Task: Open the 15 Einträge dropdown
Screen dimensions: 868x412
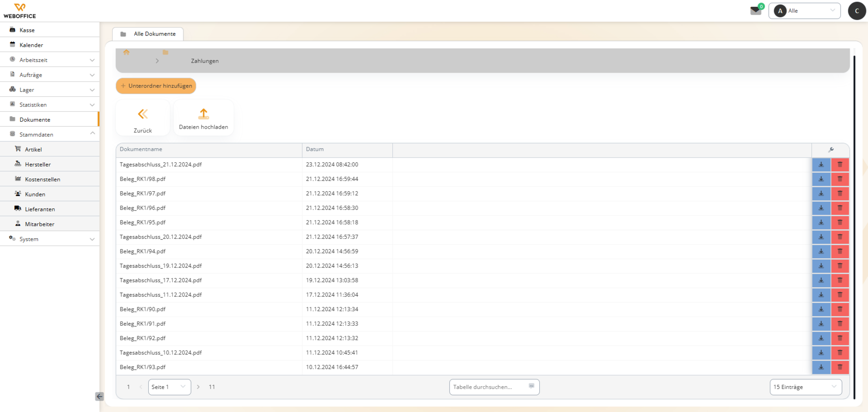Action: [805, 387]
